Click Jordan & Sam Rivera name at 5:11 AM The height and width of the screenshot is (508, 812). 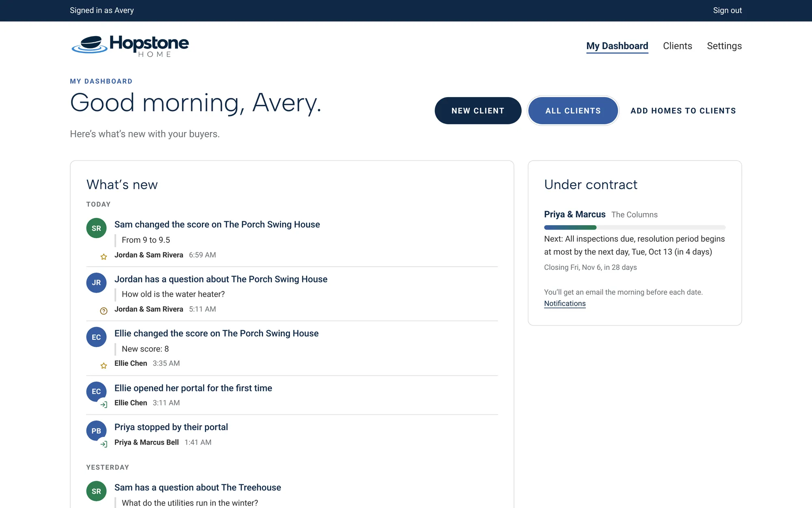click(149, 309)
